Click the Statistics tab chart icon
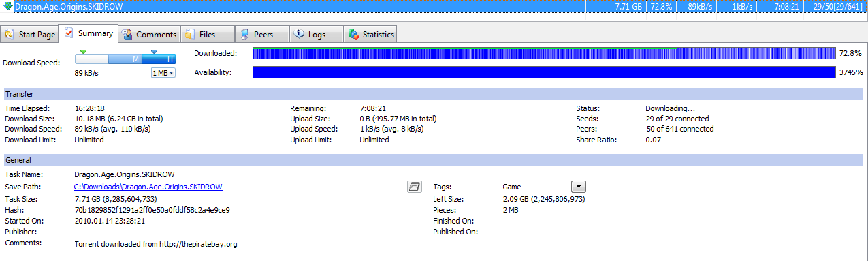The height and width of the screenshot is (261, 868). click(x=353, y=34)
